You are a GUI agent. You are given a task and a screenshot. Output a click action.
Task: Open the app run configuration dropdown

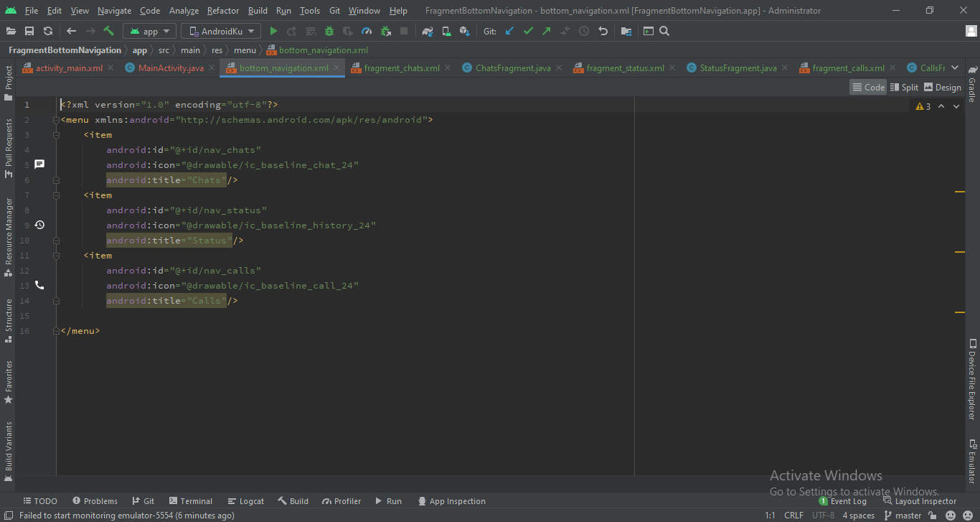pos(149,31)
